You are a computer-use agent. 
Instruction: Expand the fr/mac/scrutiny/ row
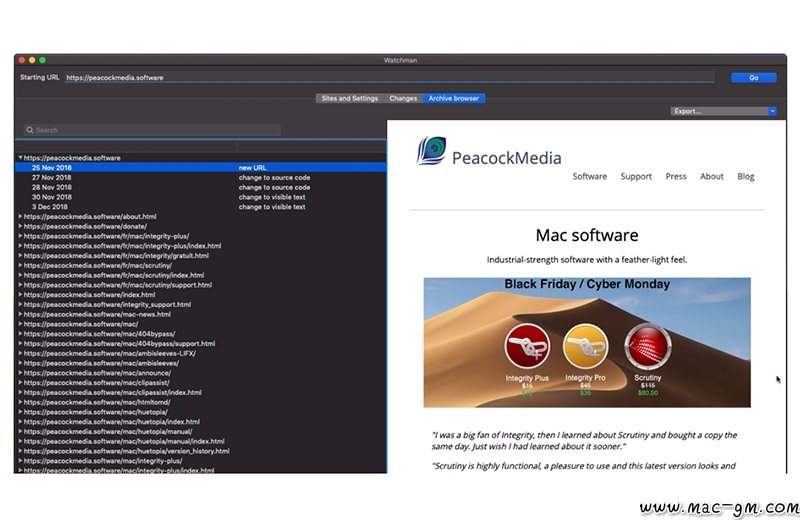[20, 265]
